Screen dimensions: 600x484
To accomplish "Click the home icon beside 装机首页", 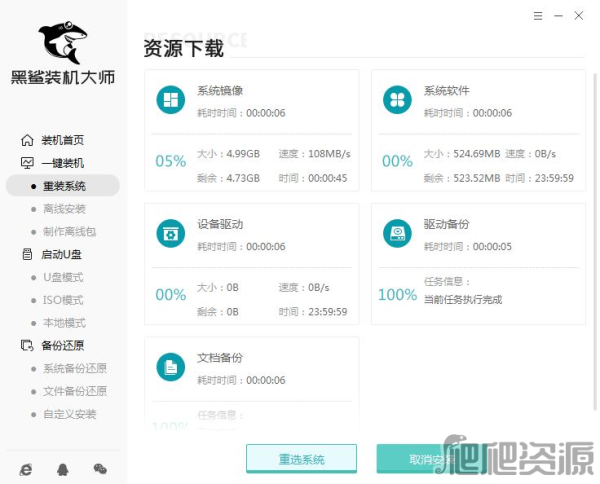I will [27, 140].
